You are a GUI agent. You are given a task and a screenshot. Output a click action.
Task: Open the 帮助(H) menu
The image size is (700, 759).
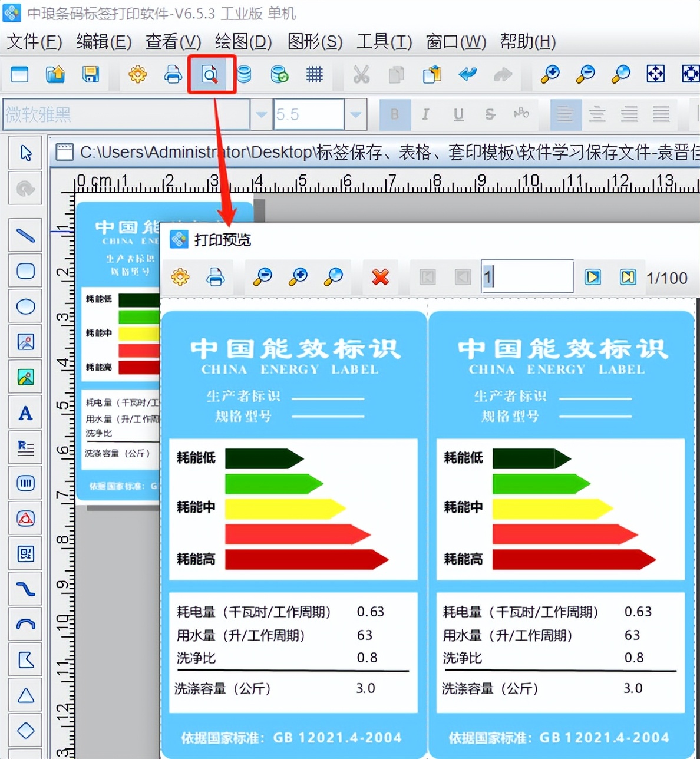click(528, 42)
